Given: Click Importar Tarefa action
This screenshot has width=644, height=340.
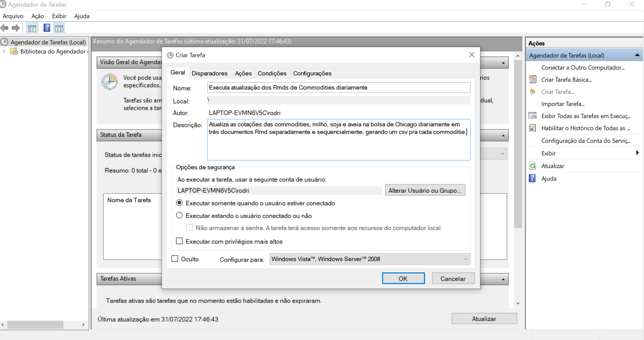Looking at the screenshot, I should point(563,104).
